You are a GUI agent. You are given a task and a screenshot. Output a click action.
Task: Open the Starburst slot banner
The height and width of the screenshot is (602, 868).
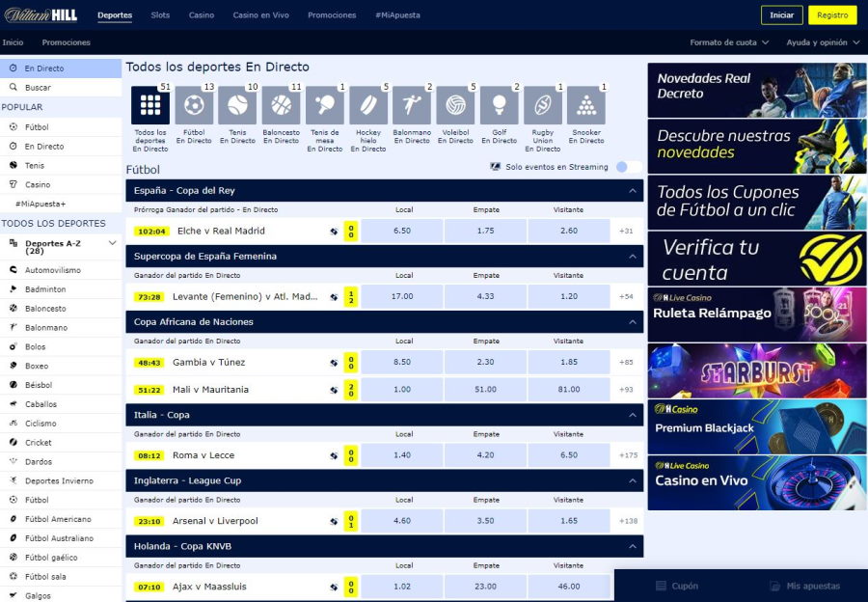pos(757,371)
